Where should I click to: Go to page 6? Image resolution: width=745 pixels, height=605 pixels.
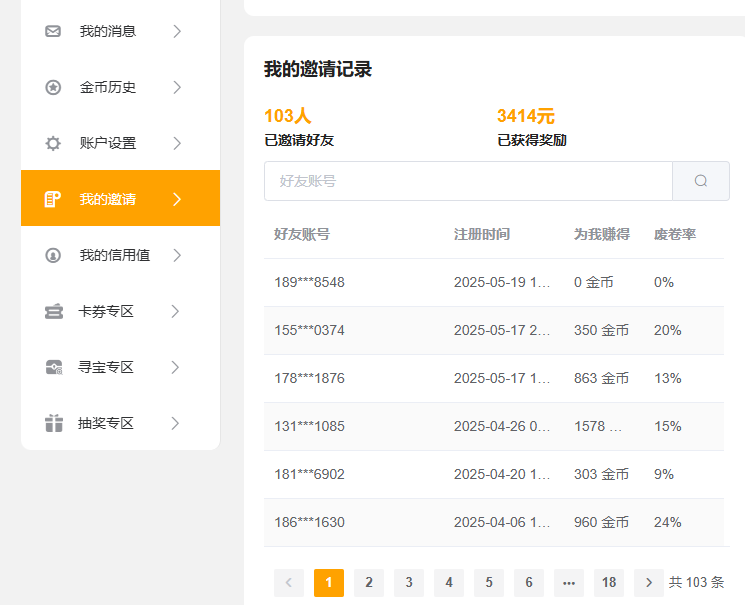click(x=529, y=582)
